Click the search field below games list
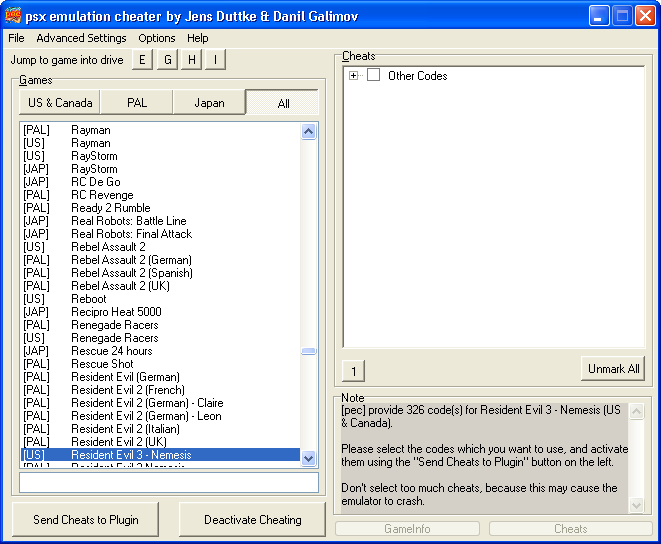661x544 pixels. (x=169, y=482)
